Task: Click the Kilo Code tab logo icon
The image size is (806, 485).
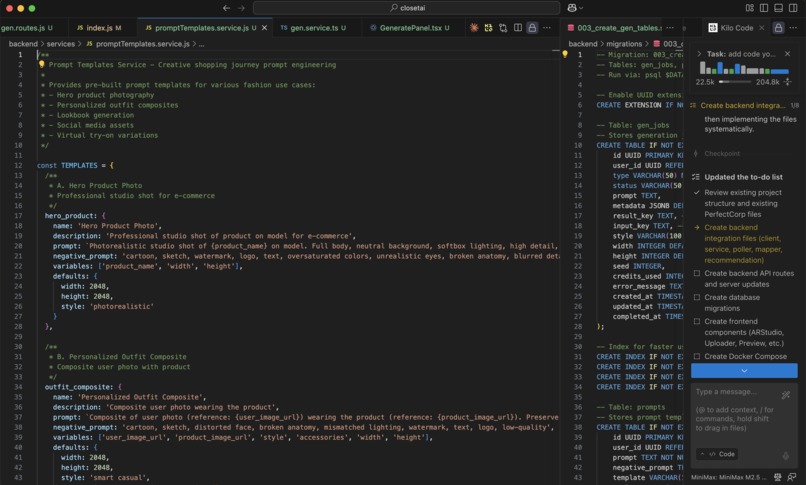Action: pyautogui.click(x=712, y=28)
